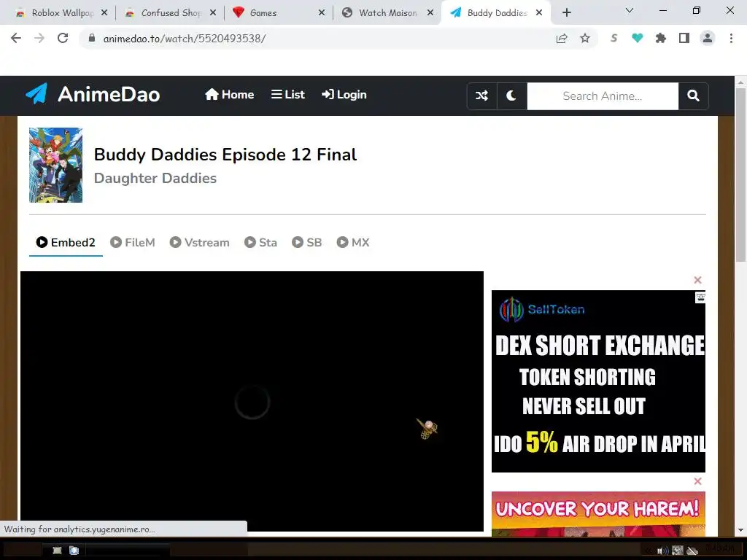Click the Daughter Daddies subtitle
Image resolution: width=747 pixels, height=560 pixels.
(155, 178)
